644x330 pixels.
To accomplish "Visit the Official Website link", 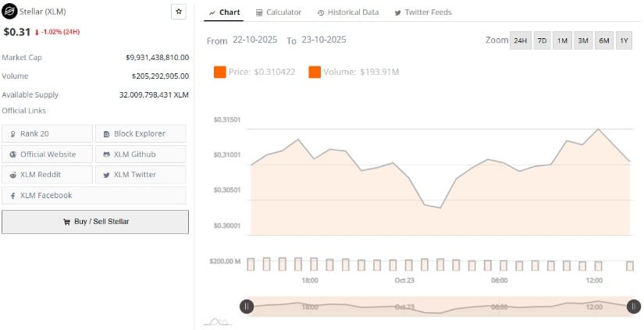I will click(47, 154).
